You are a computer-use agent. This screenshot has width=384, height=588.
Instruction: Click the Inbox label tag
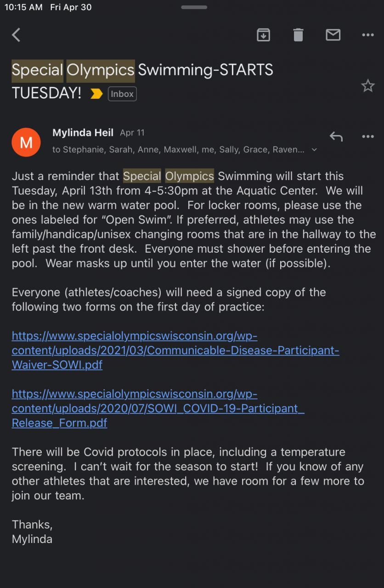[x=122, y=94]
